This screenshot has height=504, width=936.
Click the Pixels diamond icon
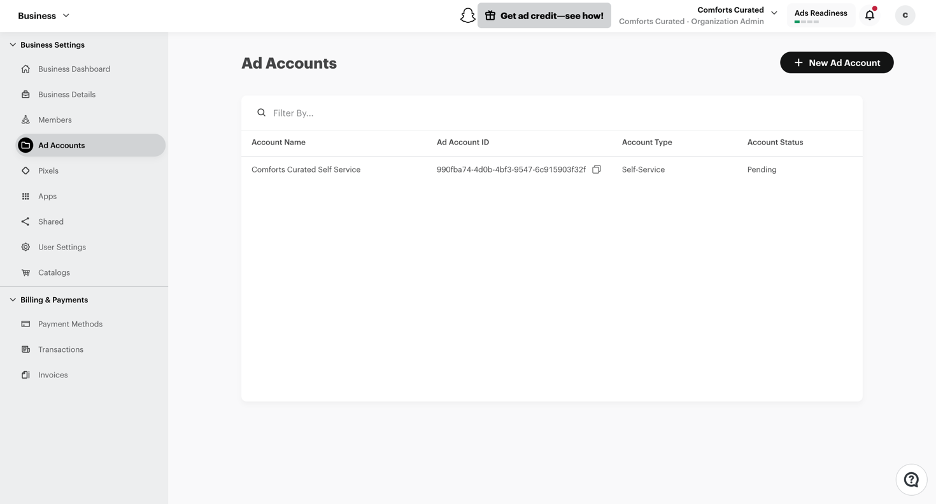(26, 170)
